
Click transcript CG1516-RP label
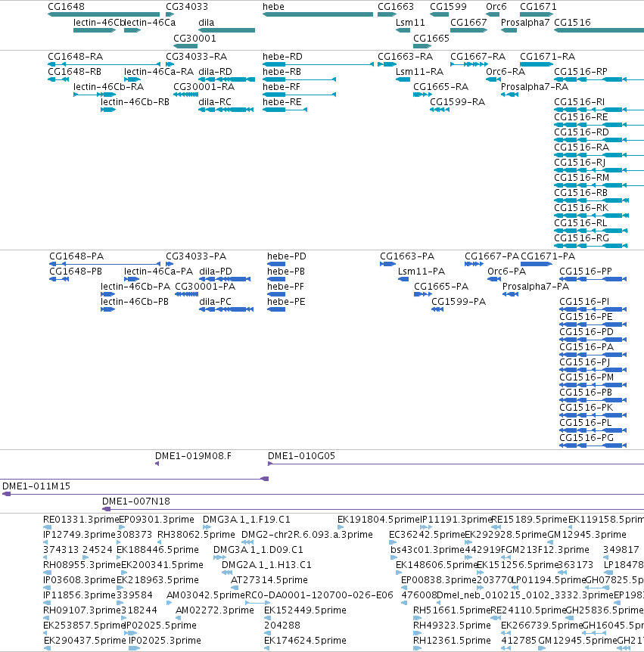580,72
